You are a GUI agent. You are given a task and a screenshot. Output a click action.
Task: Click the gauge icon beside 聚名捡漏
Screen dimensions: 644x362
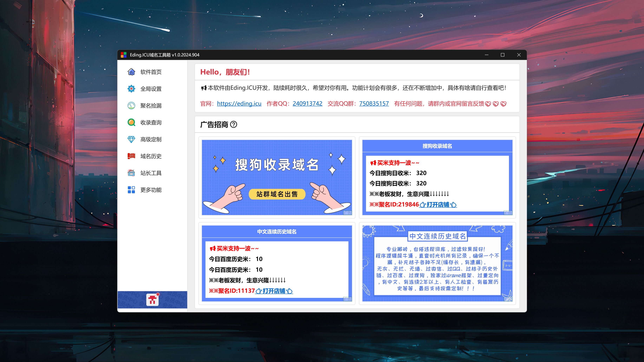[x=131, y=106]
